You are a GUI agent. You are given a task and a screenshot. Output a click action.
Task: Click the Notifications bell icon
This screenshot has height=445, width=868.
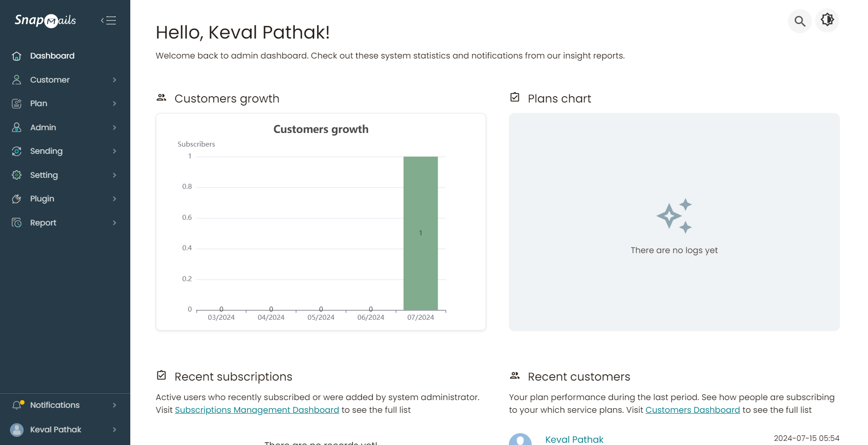click(17, 405)
